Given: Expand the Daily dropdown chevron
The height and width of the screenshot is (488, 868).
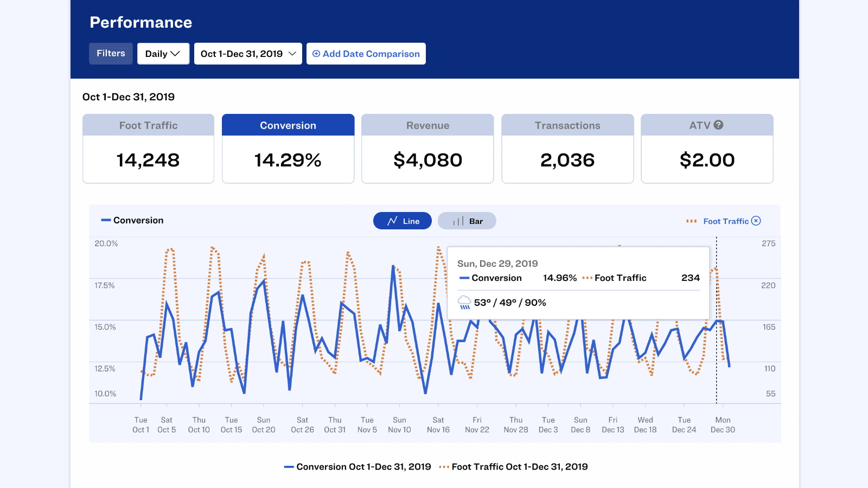Looking at the screenshot, I should pyautogui.click(x=175, y=54).
